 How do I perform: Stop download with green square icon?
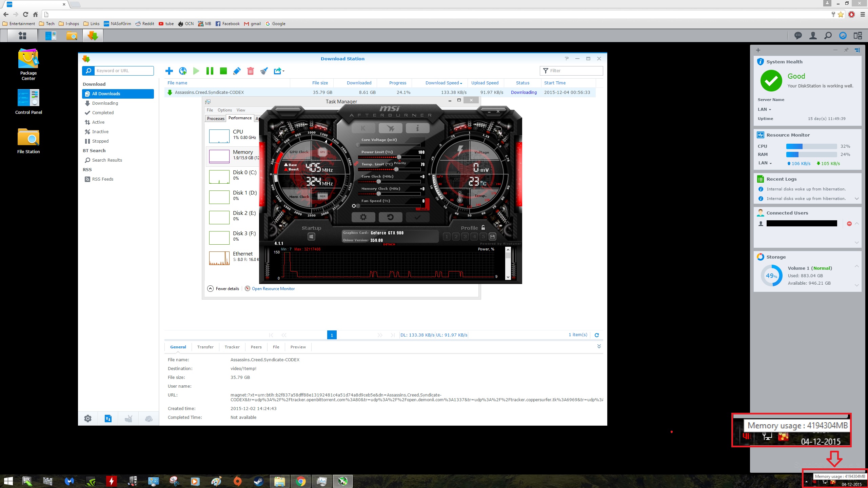223,71
